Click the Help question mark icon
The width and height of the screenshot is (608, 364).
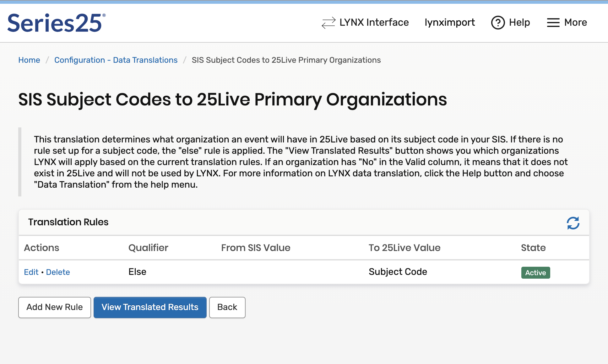[x=498, y=23]
